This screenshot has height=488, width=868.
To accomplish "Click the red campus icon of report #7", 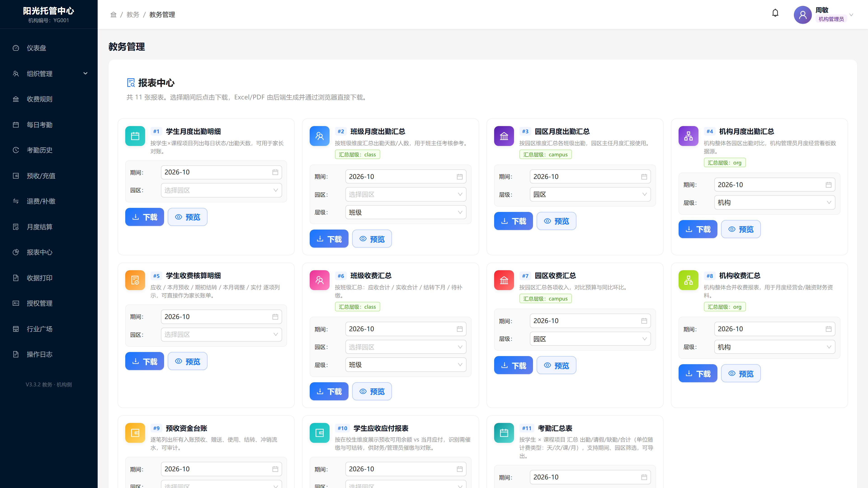I will click(504, 280).
